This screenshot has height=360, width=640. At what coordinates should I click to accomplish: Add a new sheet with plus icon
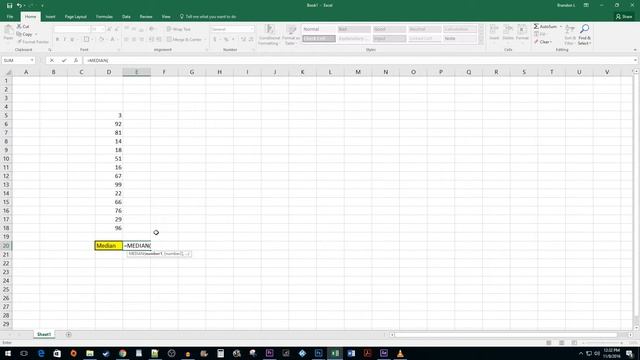click(69, 334)
